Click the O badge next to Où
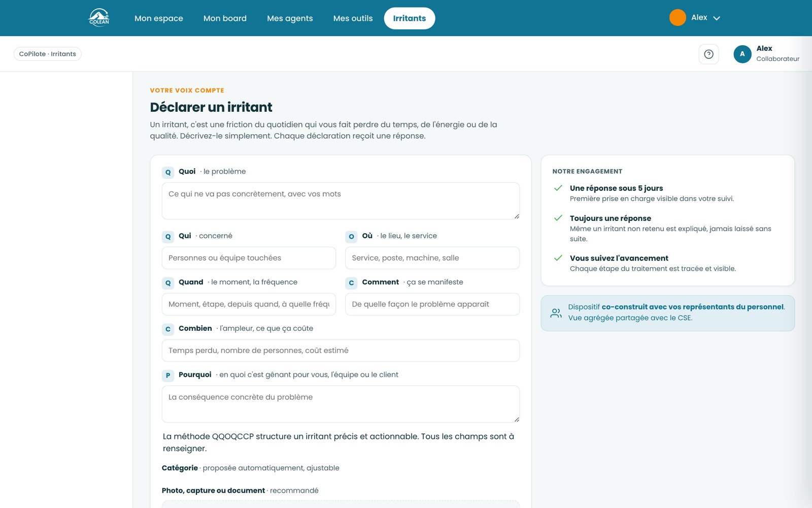This screenshot has height=508, width=812. click(351, 237)
